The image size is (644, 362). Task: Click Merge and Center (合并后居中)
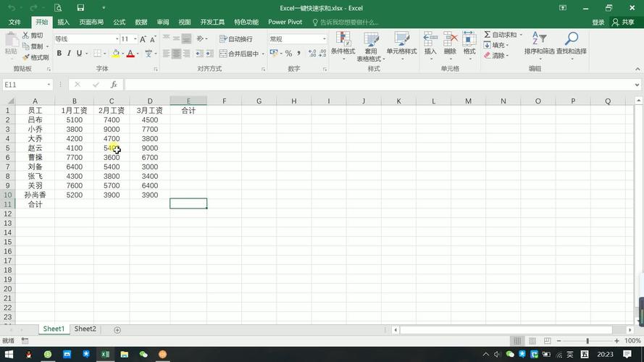click(239, 54)
